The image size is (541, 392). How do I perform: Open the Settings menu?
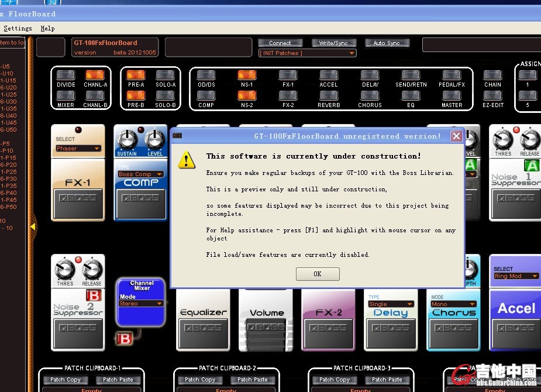[x=18, y=28]
